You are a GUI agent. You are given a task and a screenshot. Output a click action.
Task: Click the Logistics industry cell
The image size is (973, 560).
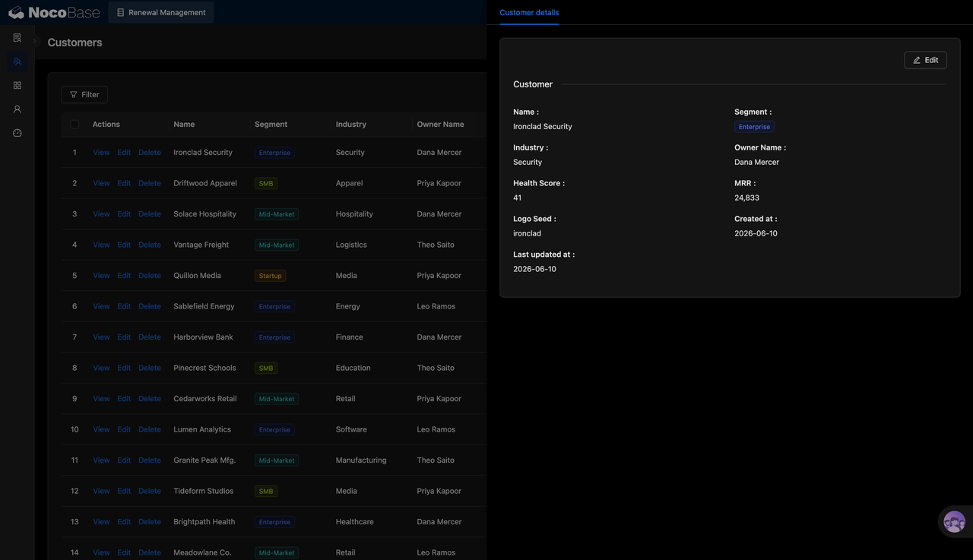pos(351,245)
